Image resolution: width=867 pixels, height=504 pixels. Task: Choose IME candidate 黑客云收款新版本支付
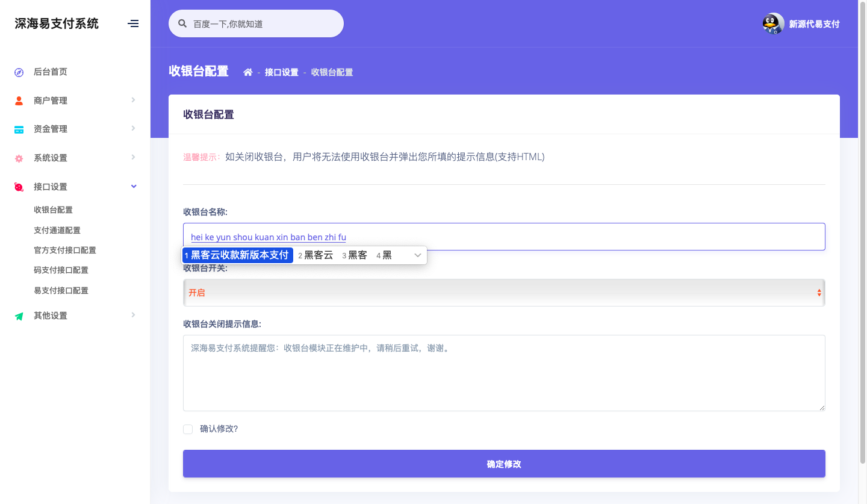coord(238,255)
